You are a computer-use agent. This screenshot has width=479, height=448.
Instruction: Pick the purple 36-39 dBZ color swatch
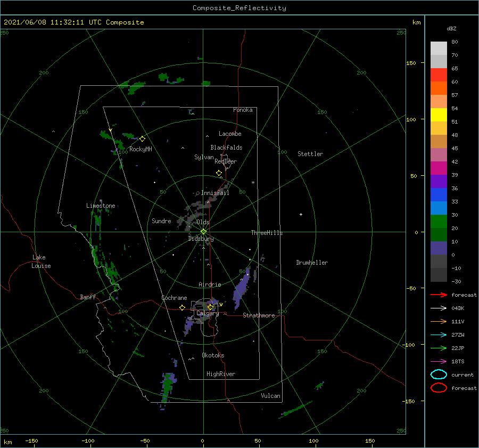pos(439,181)
